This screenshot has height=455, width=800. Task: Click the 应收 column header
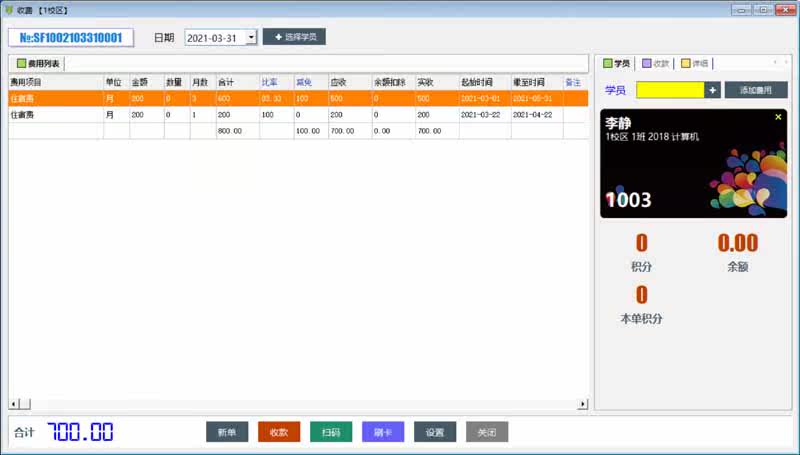click(350, 82)
